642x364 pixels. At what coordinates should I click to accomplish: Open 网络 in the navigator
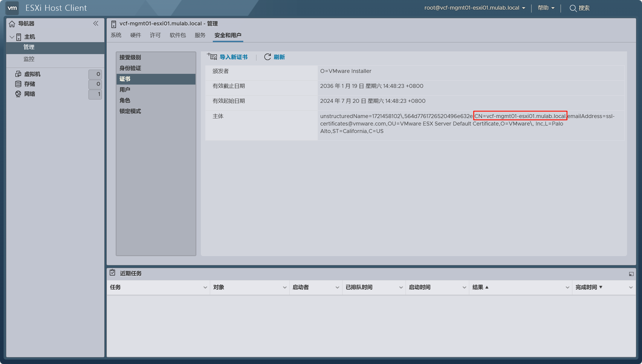click(x=30, y=94)
